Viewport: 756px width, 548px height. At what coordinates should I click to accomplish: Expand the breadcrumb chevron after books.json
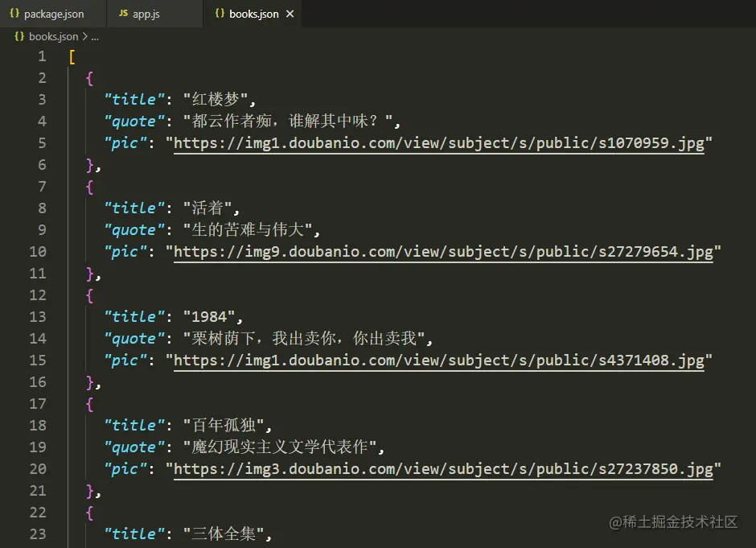pos(85,37)
